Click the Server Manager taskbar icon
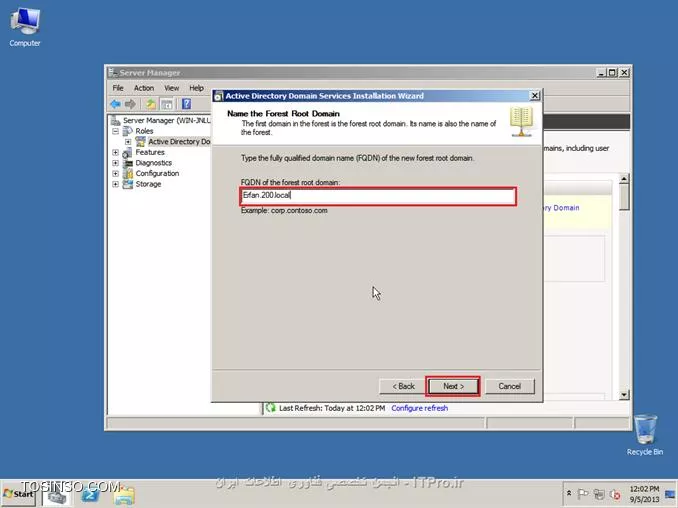678x508 pixels. tap(56, 495)
